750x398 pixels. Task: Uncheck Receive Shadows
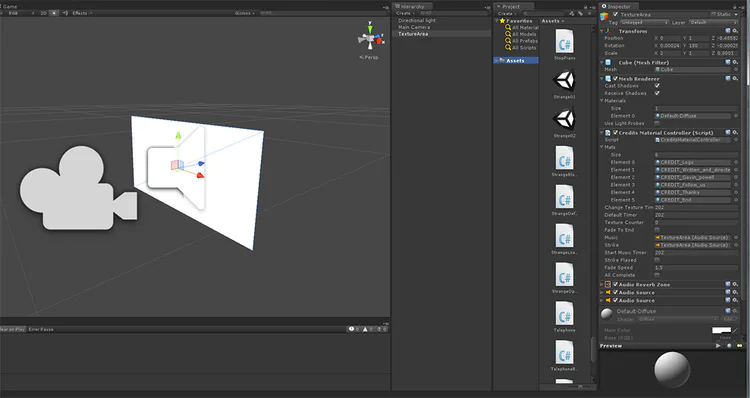(657, 93)
